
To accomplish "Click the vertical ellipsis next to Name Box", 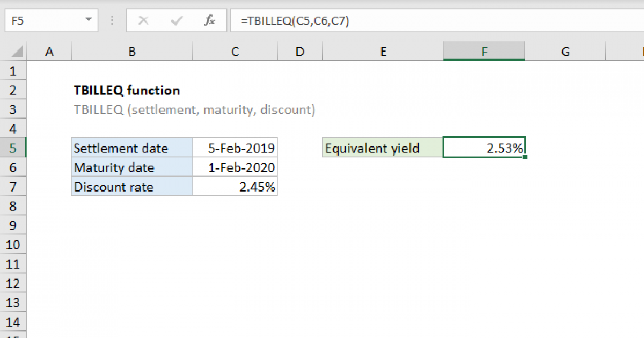I will click(111, 20).
